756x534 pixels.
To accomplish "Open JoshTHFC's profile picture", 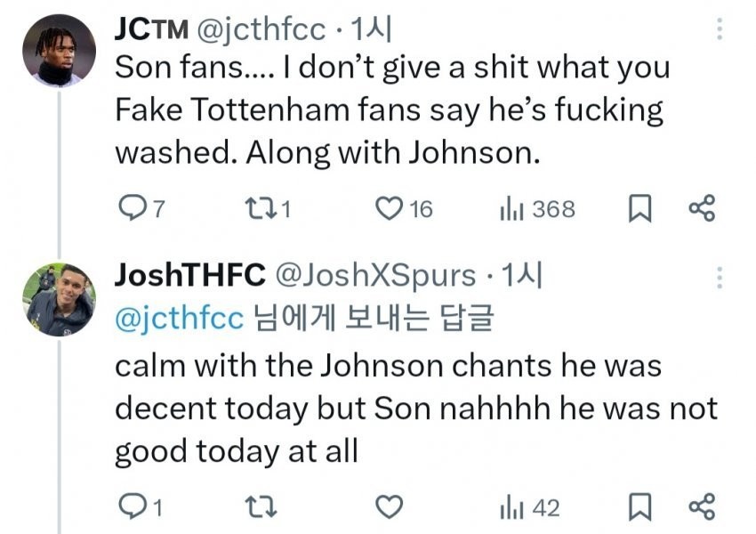I will pos(59,299).
